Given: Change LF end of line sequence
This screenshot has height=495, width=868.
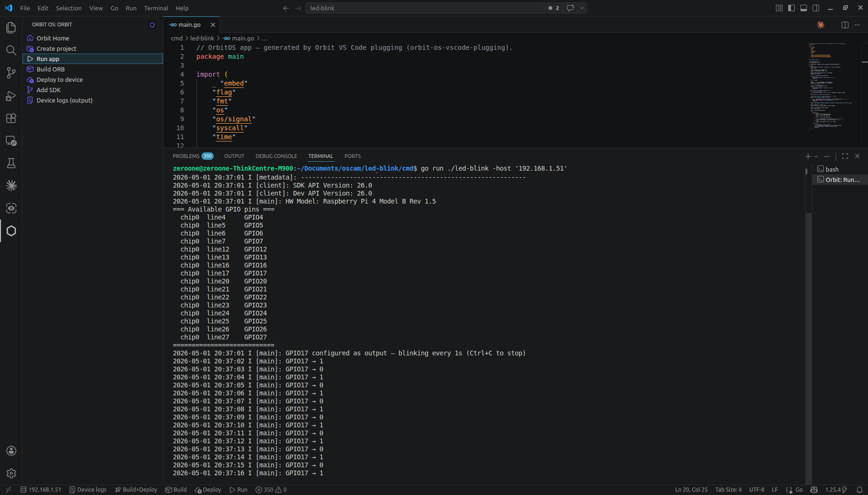Looking at the screenshot, I should coord(775,490).
